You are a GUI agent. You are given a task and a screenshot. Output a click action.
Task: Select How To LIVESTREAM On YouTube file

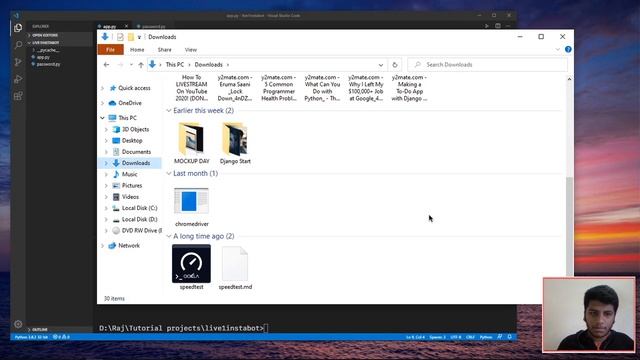click(x=191, y=88)
